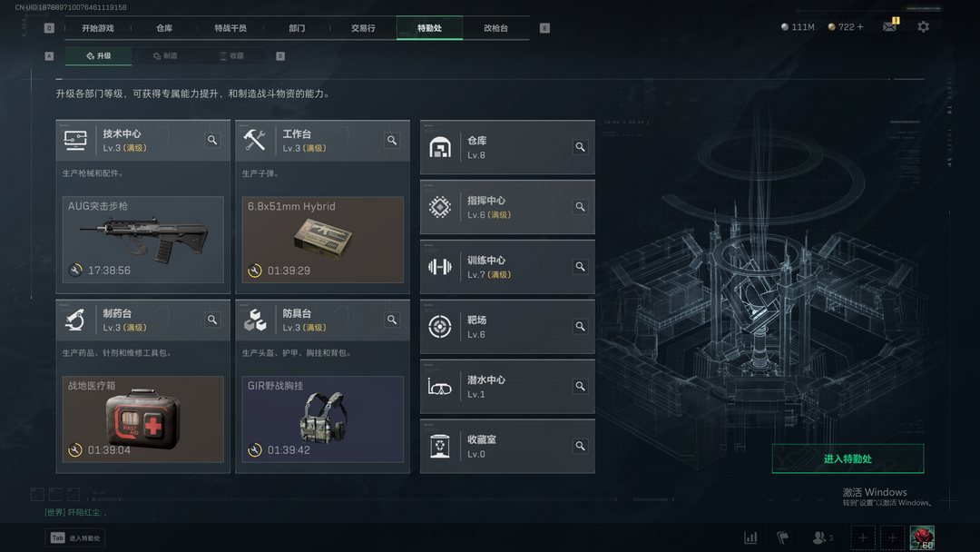Select the 战地医疗箱 production thumbnail
Screen dimensions: 980x552
point(143,419)
